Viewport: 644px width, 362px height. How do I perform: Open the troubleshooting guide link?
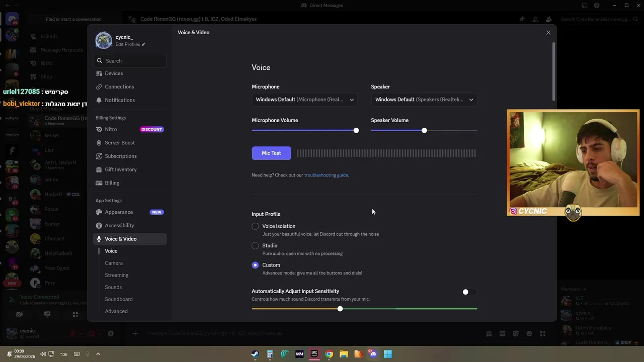pyautogui.click(x=326, y=175)
